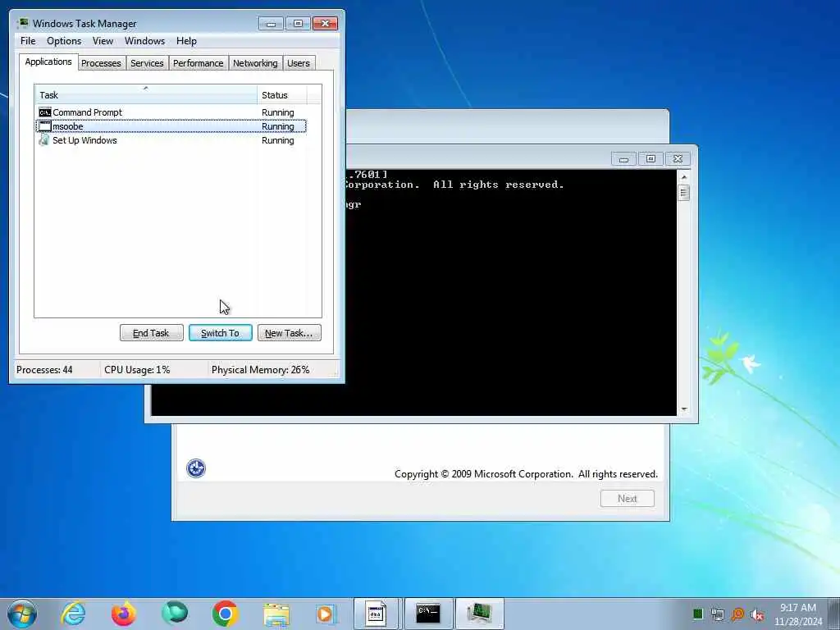Open the View menu
This screenshot has height=630, width=840.
(x=103, y=41)
